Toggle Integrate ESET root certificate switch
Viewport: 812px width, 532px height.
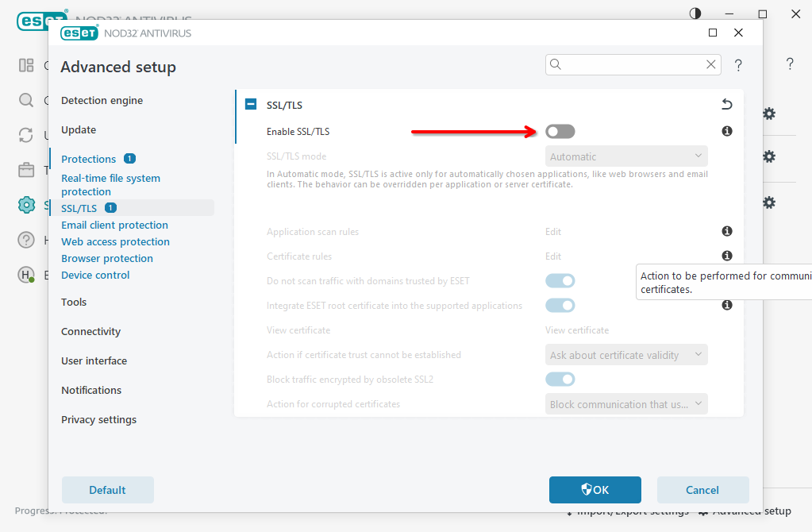click(x=560, y=306)
